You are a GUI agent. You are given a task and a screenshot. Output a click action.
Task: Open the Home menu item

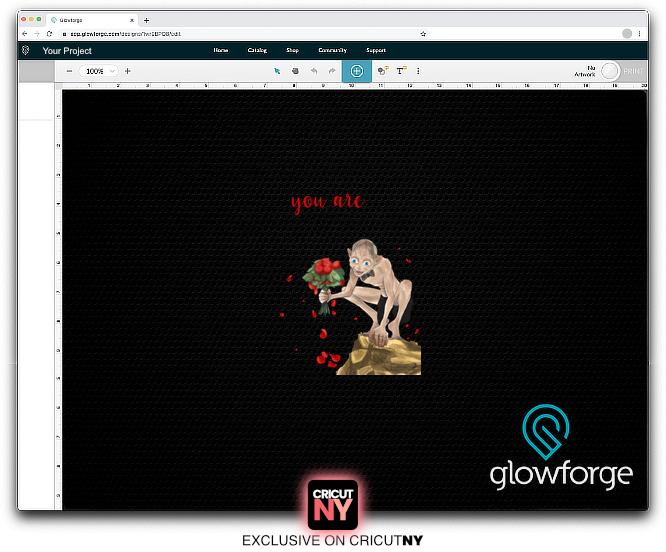(221, 50)
